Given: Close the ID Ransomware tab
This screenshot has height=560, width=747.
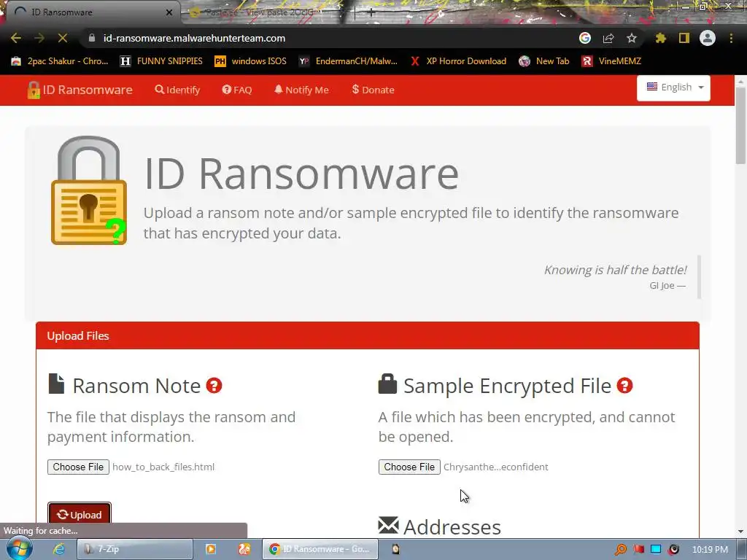Looking at the screenshot, I should coord(169,12).
